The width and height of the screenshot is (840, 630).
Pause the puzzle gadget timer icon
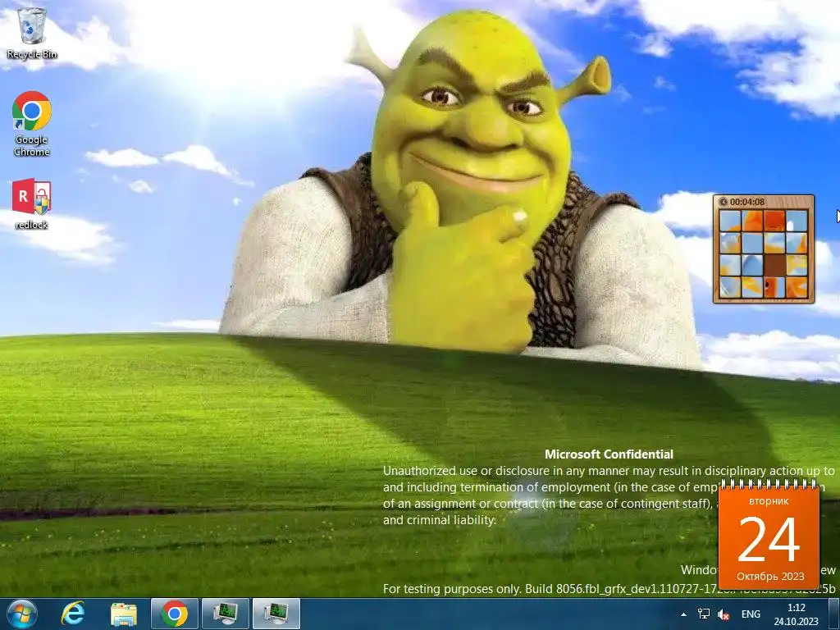point(724,202)
